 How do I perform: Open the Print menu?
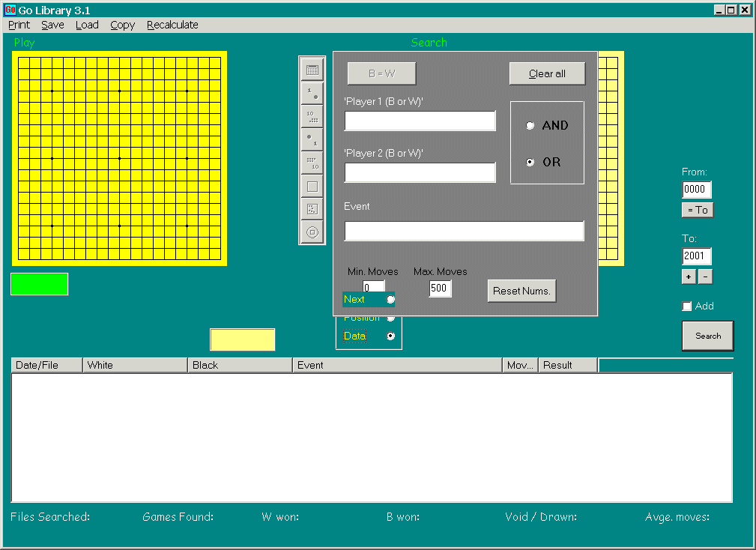[19, 25]
